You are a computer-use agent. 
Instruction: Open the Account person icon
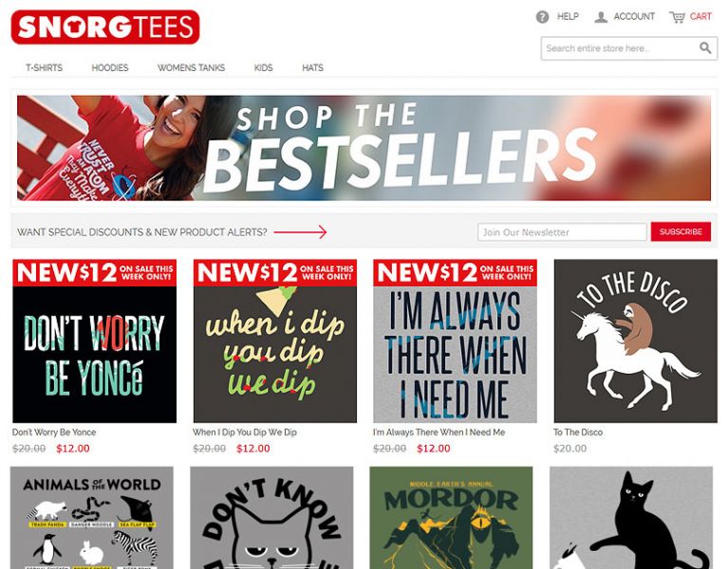click(601, 17)
